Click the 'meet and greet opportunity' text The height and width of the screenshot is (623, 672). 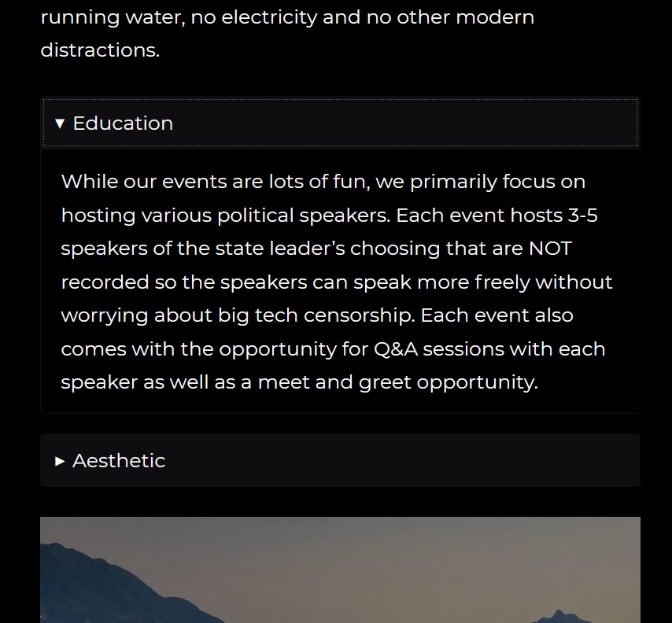(x=397, y=382)
